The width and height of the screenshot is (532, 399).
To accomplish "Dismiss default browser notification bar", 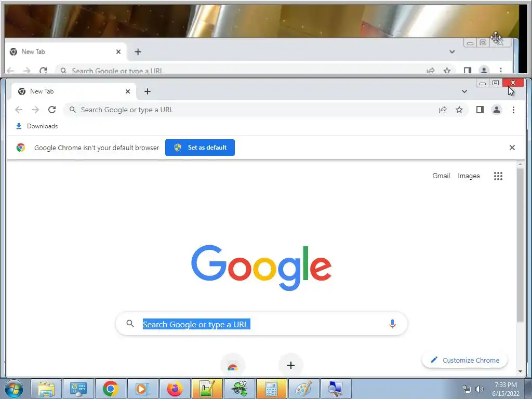I will 512,148.
